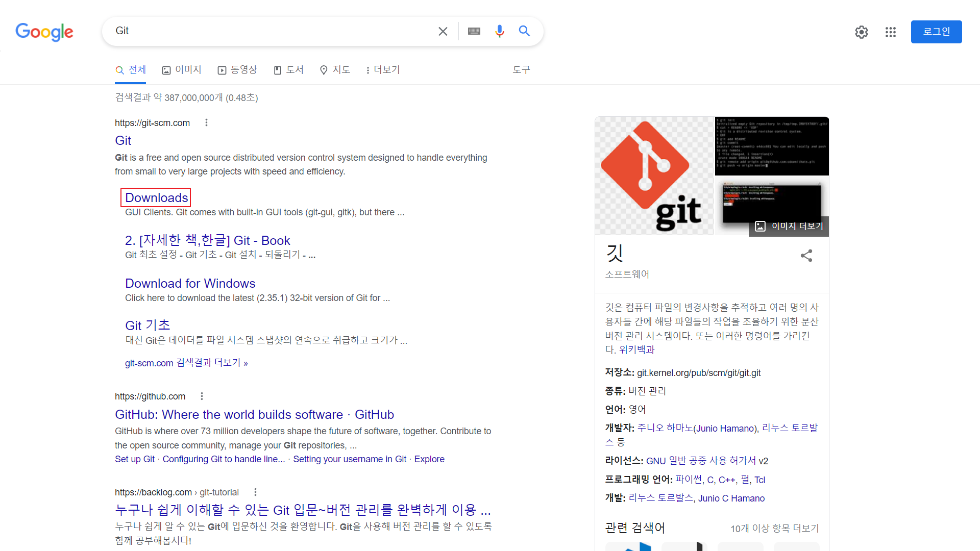Click the Git logo thumbnail image
The image size is (980, 551).
(x=654, y=176)
